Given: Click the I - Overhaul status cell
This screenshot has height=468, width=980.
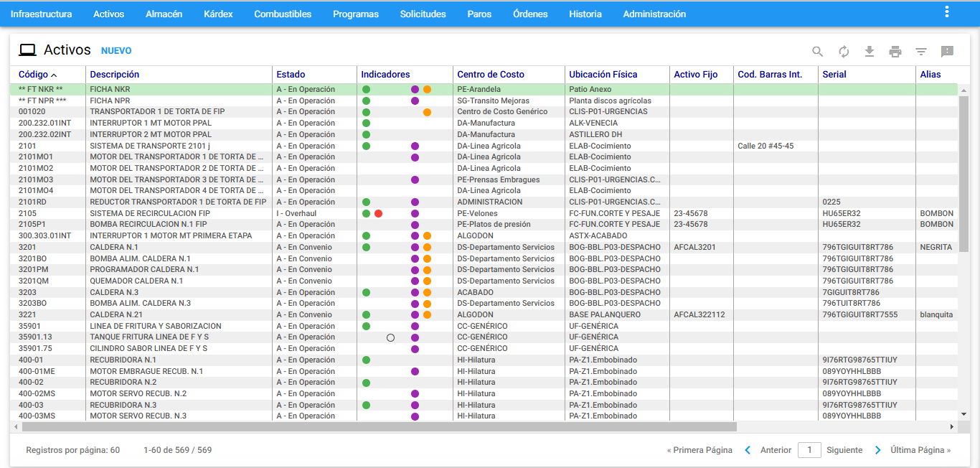Looking at the screenshot, I should click(x=296, y=213).
